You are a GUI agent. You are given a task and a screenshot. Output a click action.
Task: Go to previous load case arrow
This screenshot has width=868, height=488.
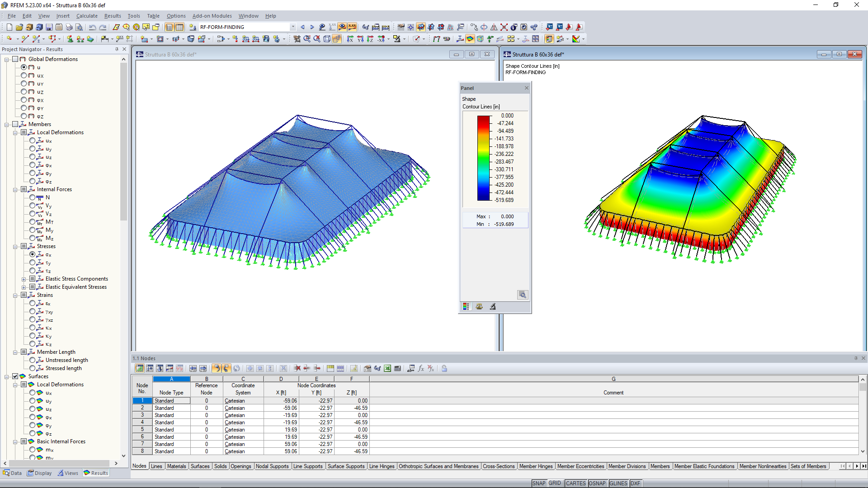tap(302, 27)
